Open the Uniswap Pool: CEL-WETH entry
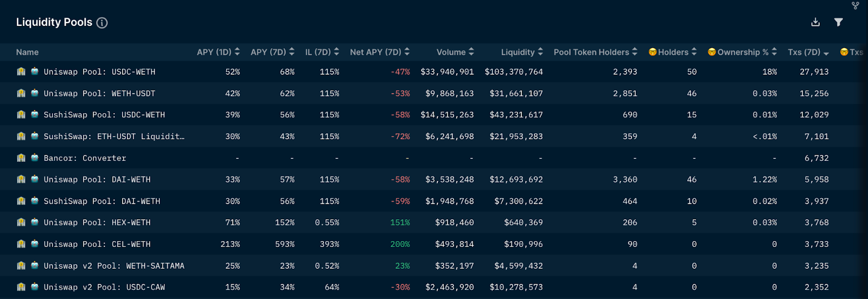The height and width of the screenshot is (299, 868). pos(97,244)
